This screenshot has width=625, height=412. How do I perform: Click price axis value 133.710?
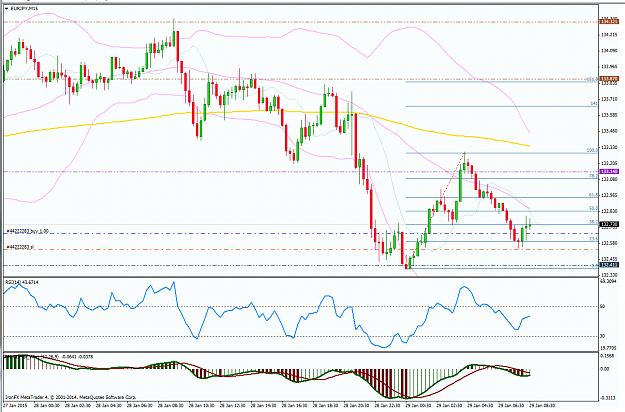coord(609,99)
